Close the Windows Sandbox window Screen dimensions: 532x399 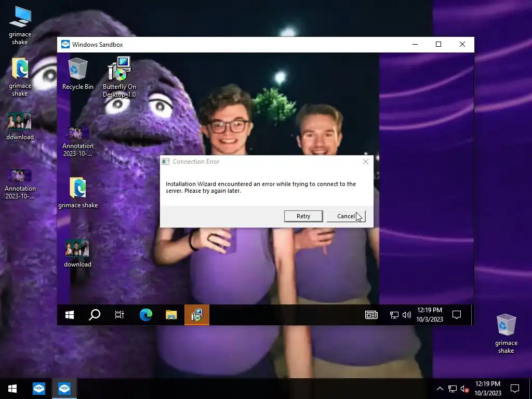(x=462, y=45)
